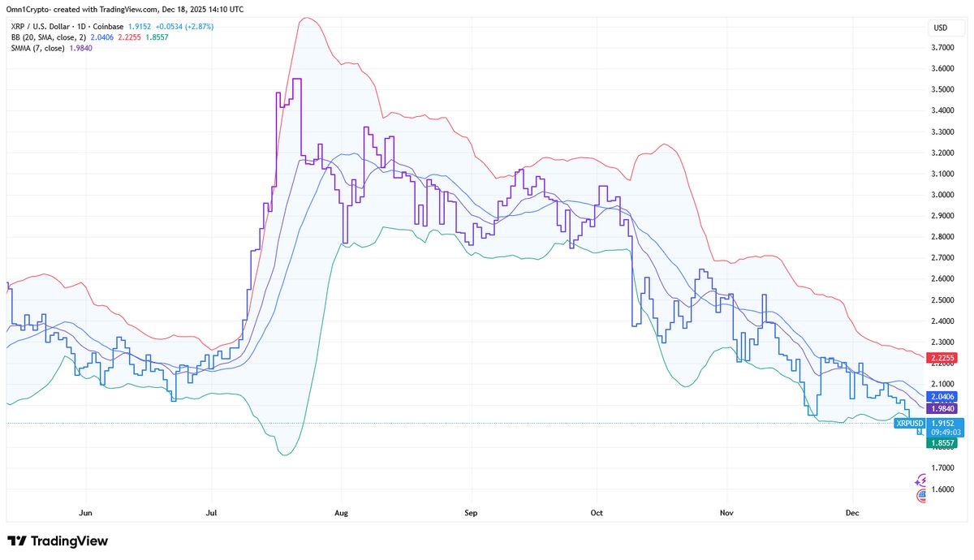
Task: Click the purple AI sparkle lightning icon
Action: pos(920,481)
